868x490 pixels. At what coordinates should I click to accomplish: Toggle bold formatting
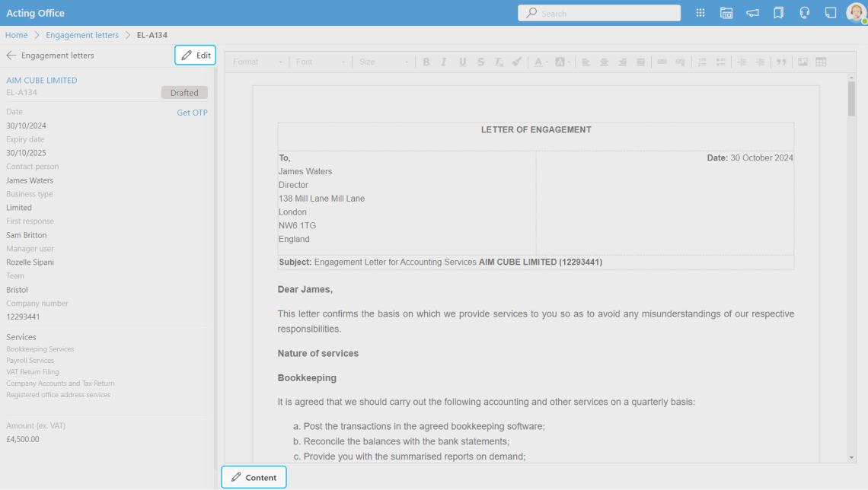[426, 62]
